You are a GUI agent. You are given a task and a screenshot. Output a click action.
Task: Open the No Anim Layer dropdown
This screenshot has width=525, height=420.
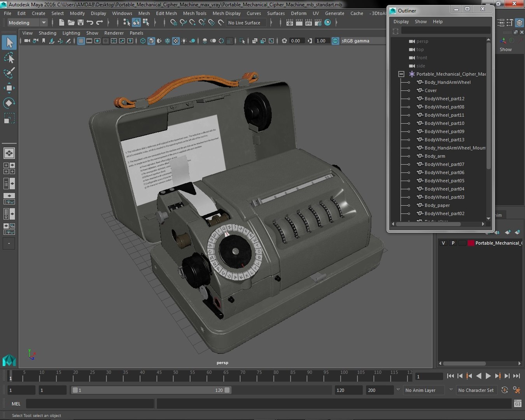[x=424, y=390]
